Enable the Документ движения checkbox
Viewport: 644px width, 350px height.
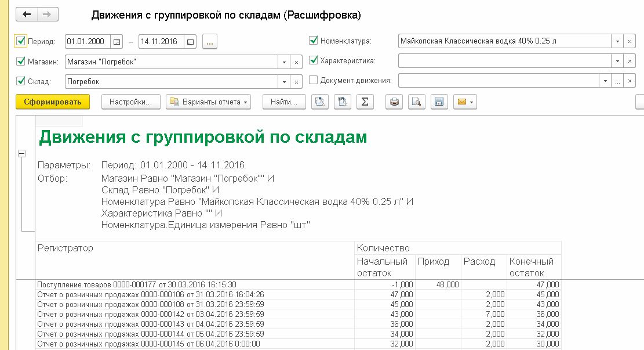(314, 80)
